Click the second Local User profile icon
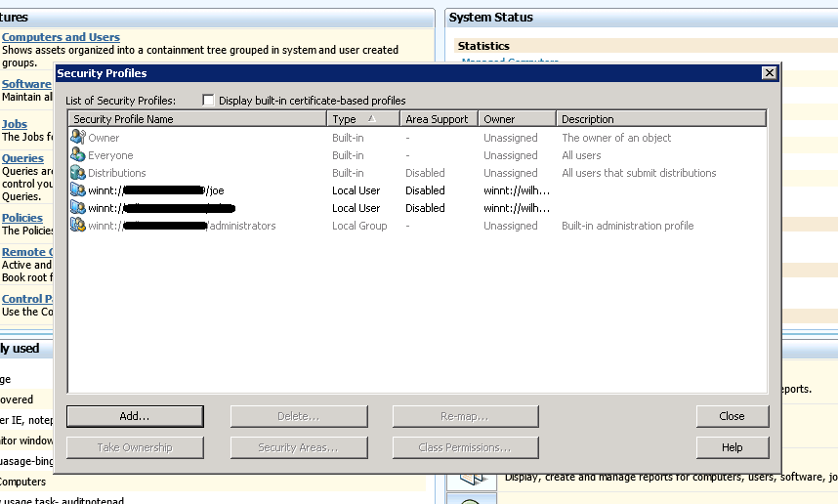Screen dimensions: 838x504 (x=78, y=208)
